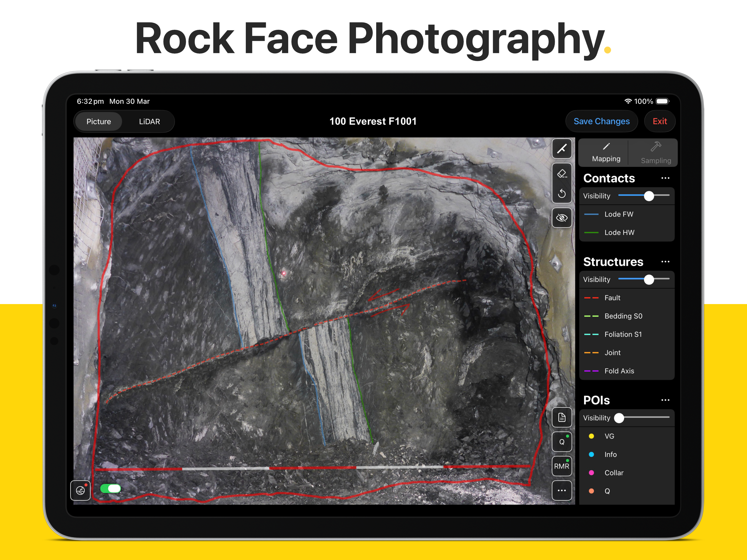Screen dimensions: 747x560
Task: Select the Info point of interest
Action: (x=627, y=454)
